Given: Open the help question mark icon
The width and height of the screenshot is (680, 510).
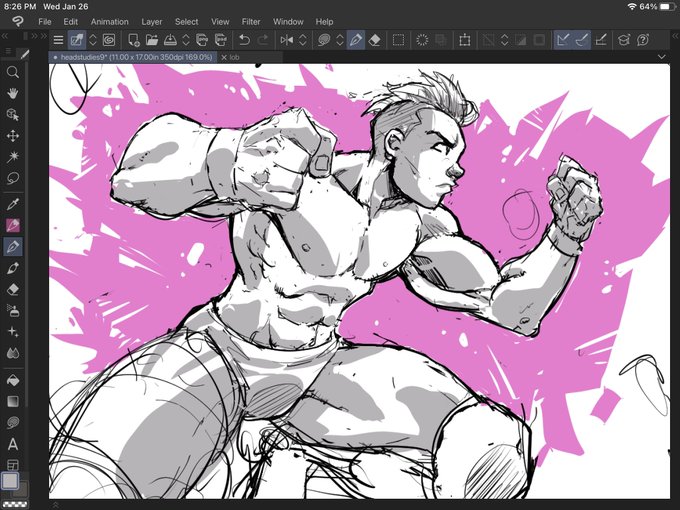Looking at the screenshot, I should click(643, 40).
